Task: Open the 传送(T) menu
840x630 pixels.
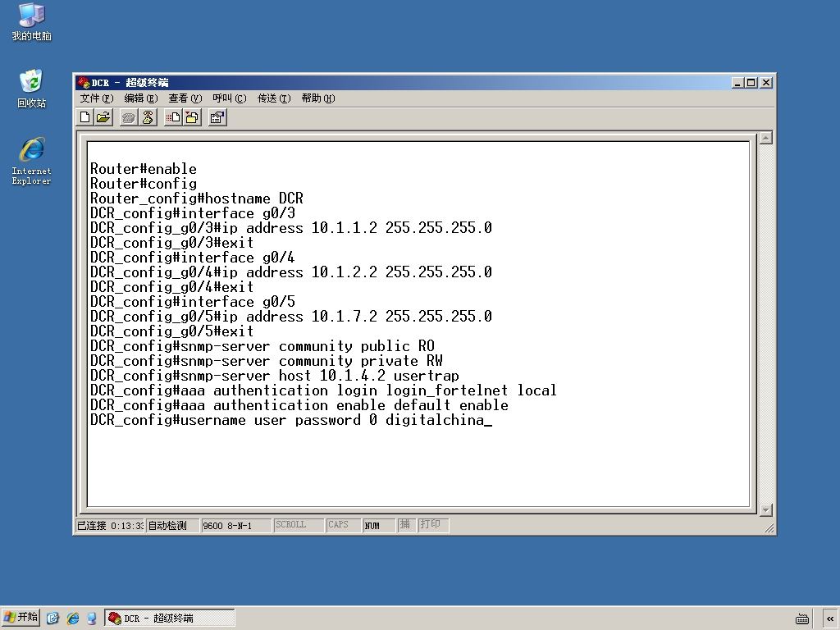Action: pos(274,98)
